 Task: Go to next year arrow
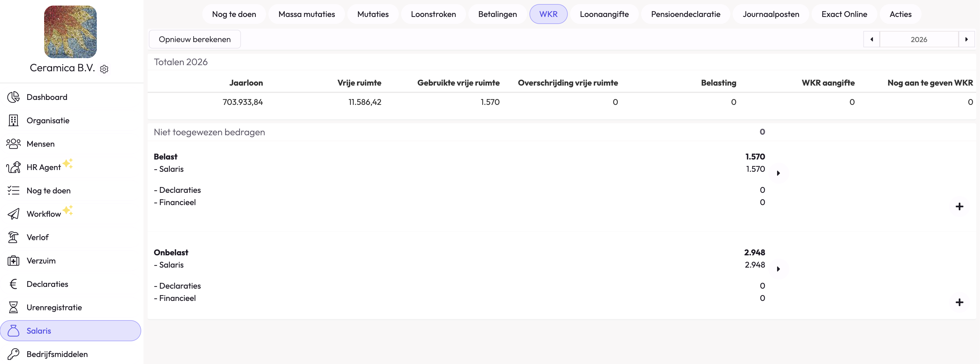pyautogui.click(x=966, y=39)
